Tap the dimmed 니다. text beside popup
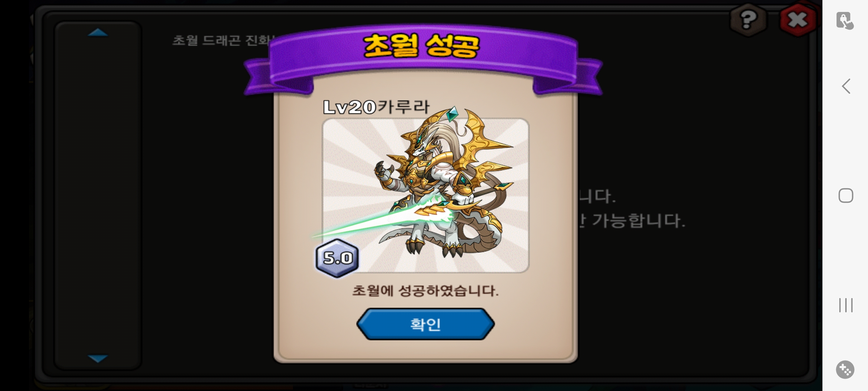The width and height of the screenshot is (868, 391). click(x=597, y=196)
